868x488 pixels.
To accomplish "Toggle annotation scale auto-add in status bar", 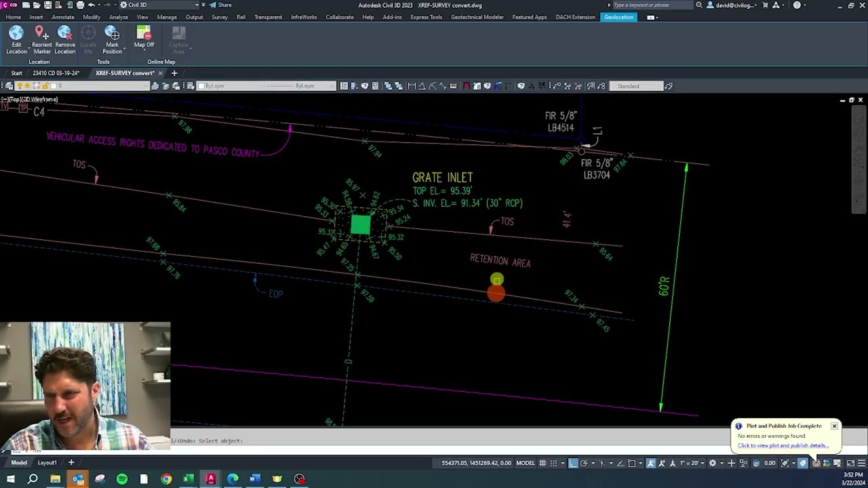I will (x=662, y=463).
